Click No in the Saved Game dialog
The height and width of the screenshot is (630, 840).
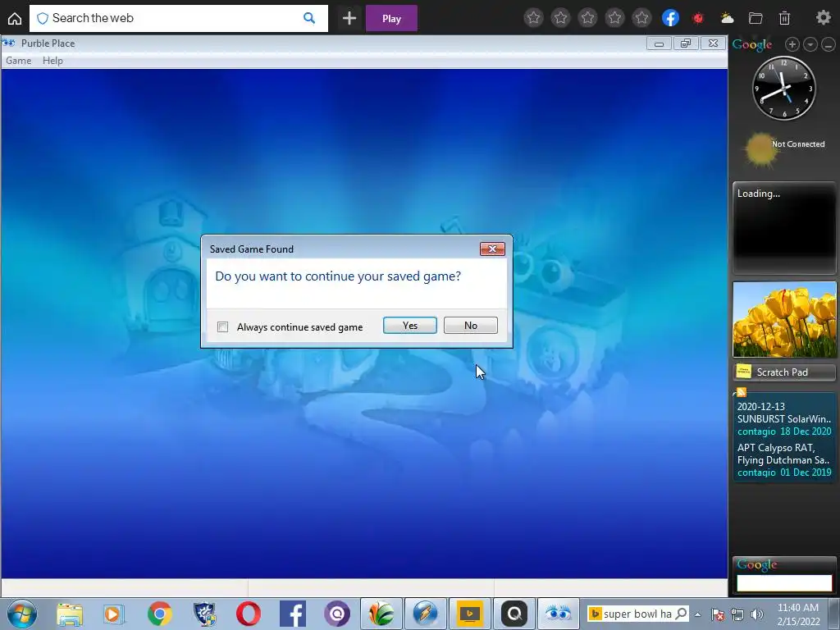click(470, 325)
